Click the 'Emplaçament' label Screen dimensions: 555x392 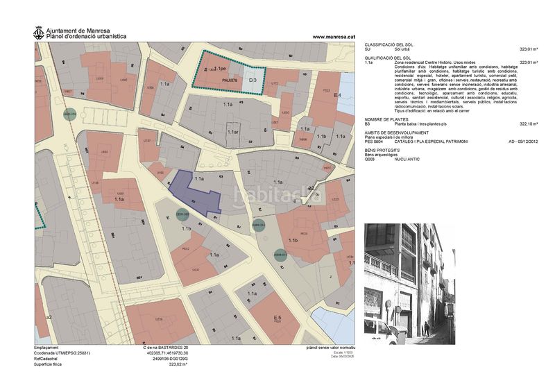click(46, 348)
